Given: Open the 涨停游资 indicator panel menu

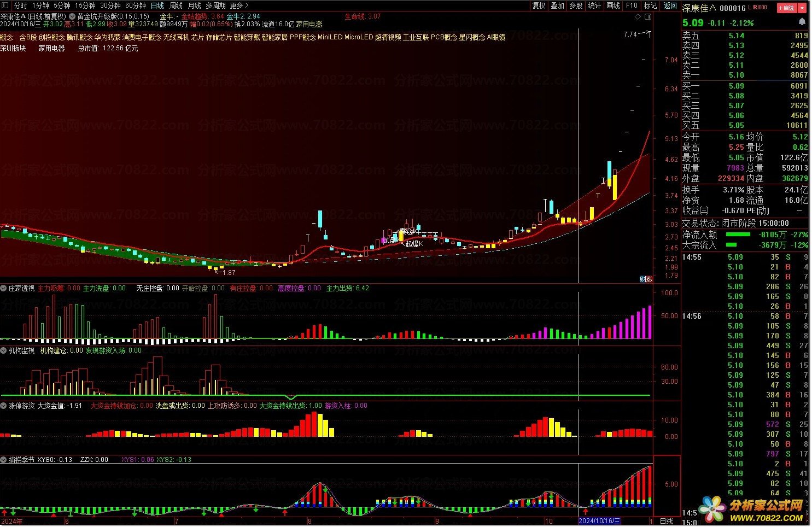Looking at the screenshot, I should (3, 406).
